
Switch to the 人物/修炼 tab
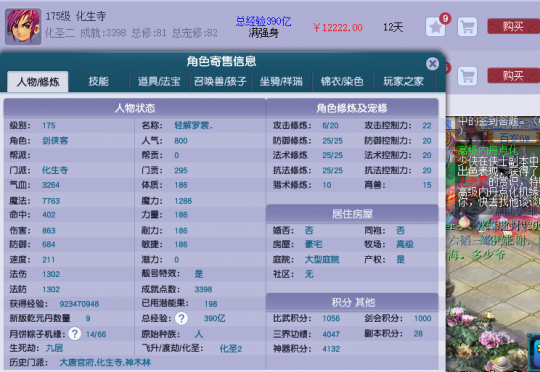tap(38, 82)
